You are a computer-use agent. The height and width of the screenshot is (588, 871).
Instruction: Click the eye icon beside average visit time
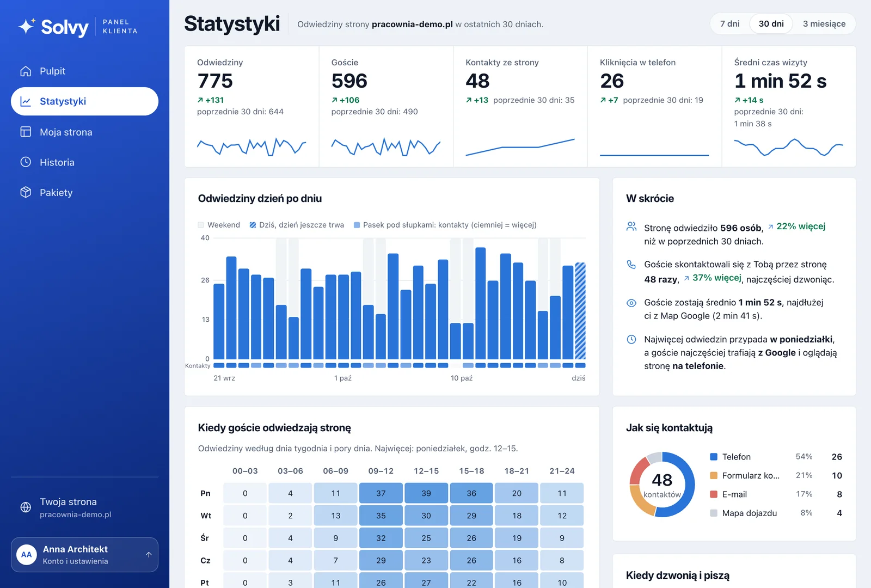(631, 303)
